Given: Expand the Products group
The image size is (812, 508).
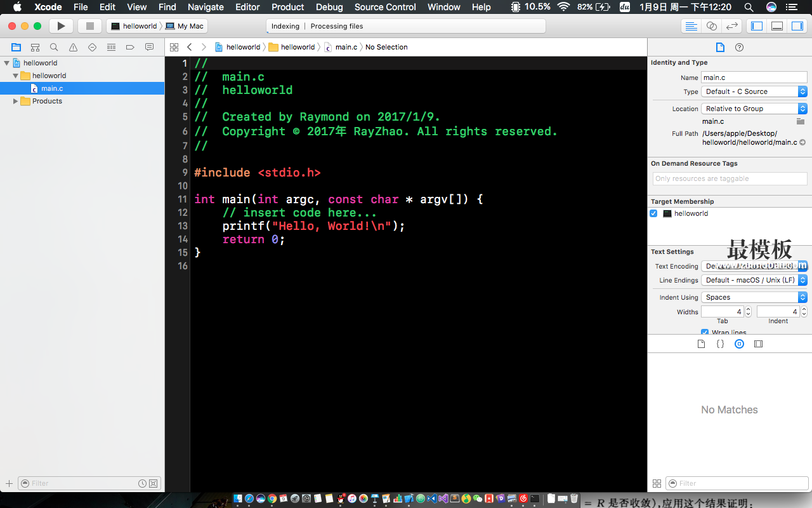Looking at the screenshot, I should point(16,101).
